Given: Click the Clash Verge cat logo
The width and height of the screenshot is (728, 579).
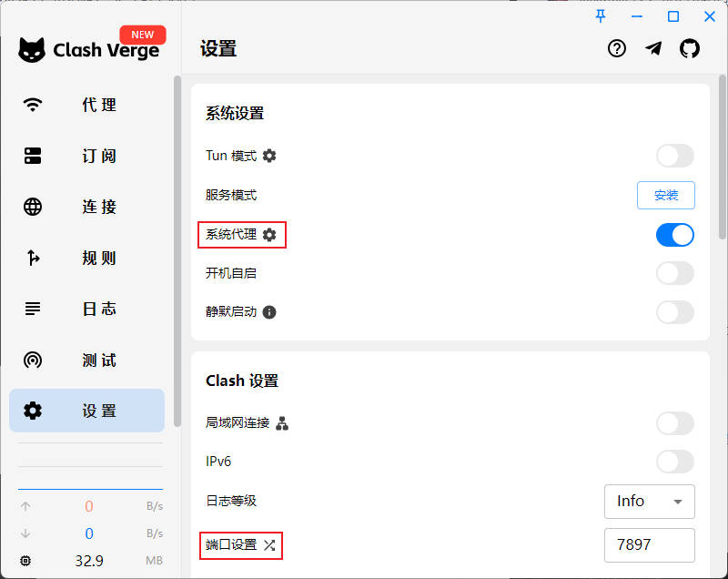Looking at the screenshot, I should tap(32, 50).
